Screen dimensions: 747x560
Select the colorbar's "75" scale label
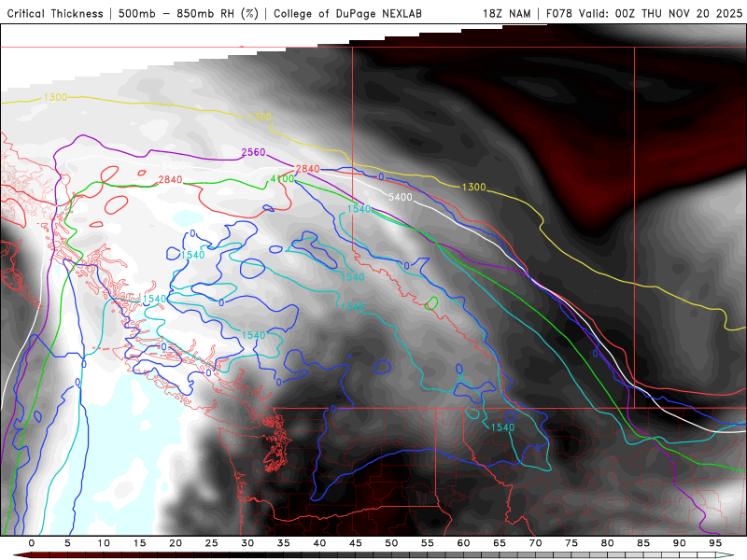pos(571,543)
